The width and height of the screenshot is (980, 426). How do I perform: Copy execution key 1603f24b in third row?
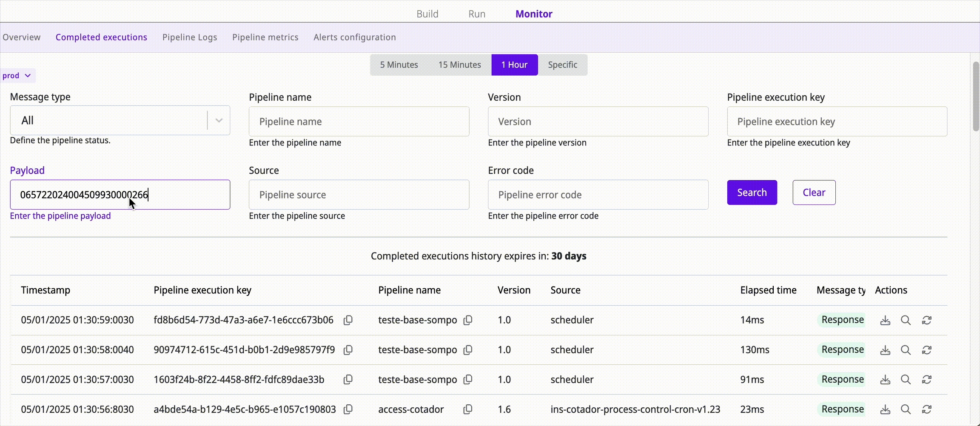click(348, 380)
